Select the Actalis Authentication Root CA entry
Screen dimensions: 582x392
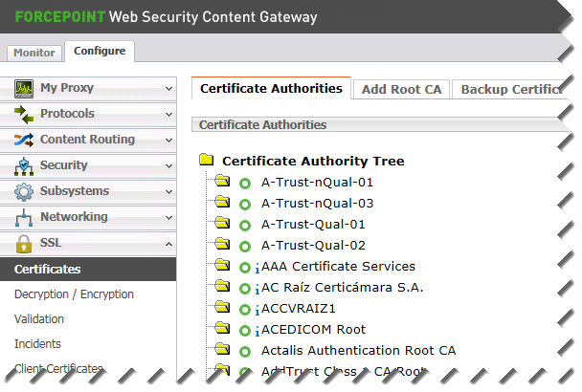[359, 351]
